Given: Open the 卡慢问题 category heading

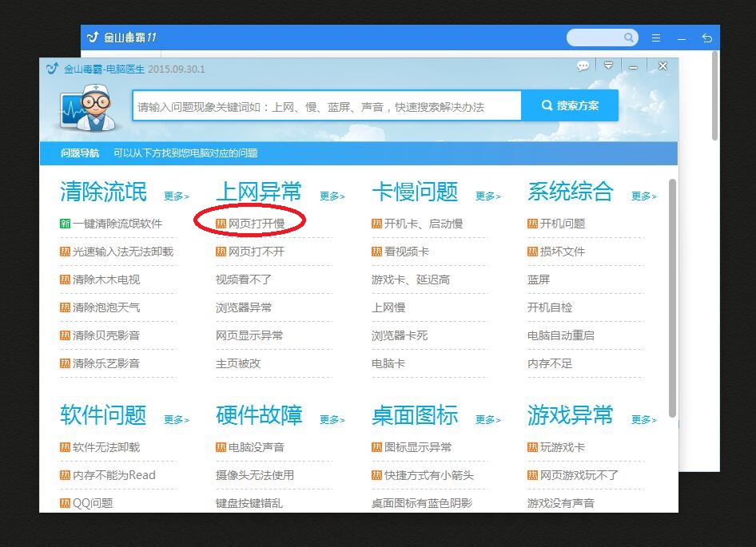Looking at the screenshot, I should tap(415, 192).
